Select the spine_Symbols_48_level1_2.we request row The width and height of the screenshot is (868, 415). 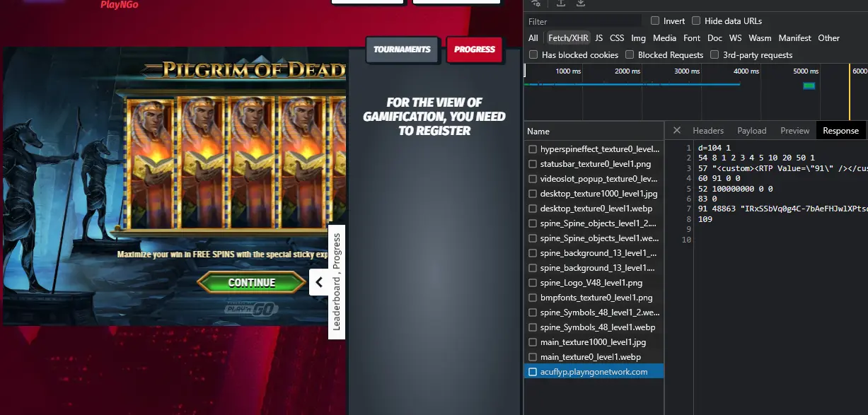coord(594,312)
